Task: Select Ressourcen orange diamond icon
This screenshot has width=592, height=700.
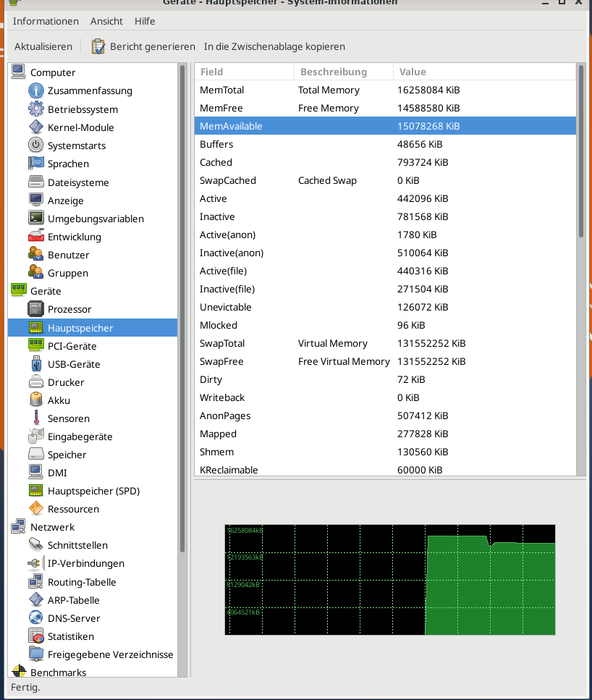Action: point(35,508)
